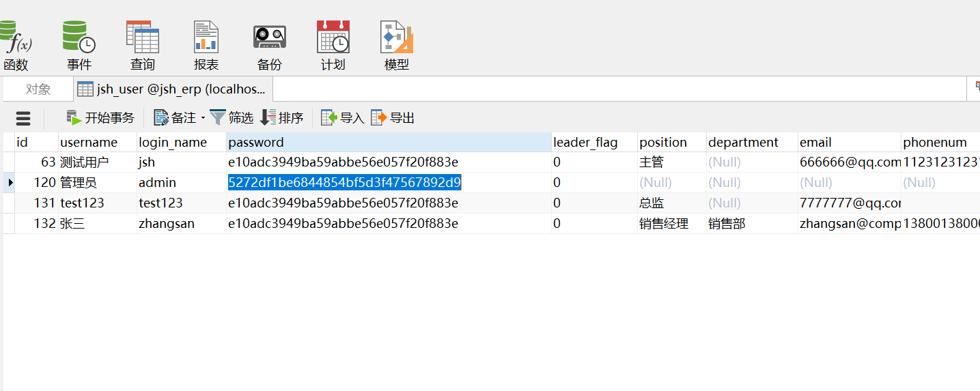Click the 排序 sort button

pos(282,118)
